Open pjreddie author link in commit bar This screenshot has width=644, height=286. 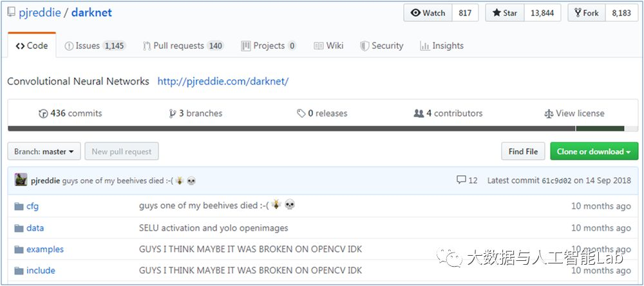[x=46, y=181]
